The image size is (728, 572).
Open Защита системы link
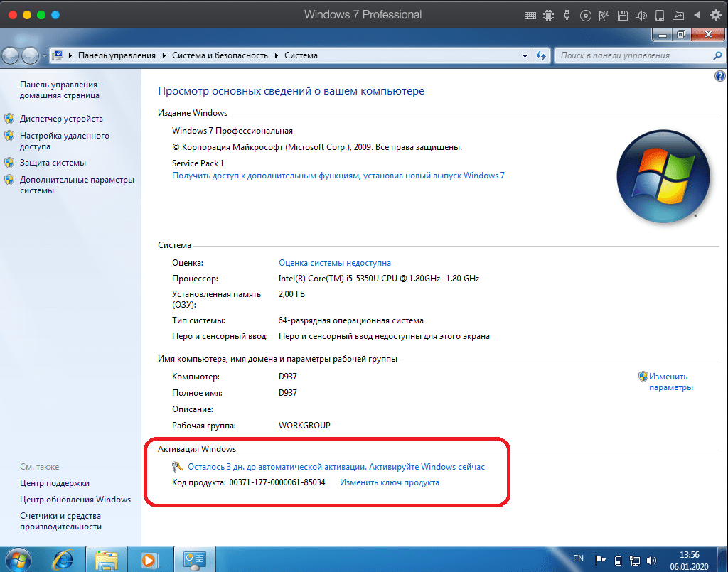point(53,163)
